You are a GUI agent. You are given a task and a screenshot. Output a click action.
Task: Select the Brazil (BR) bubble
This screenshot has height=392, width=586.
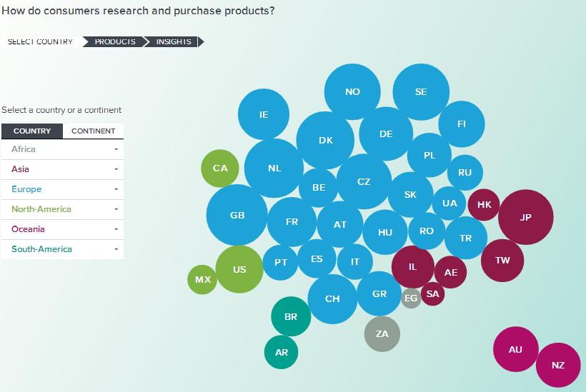[291, 316]
